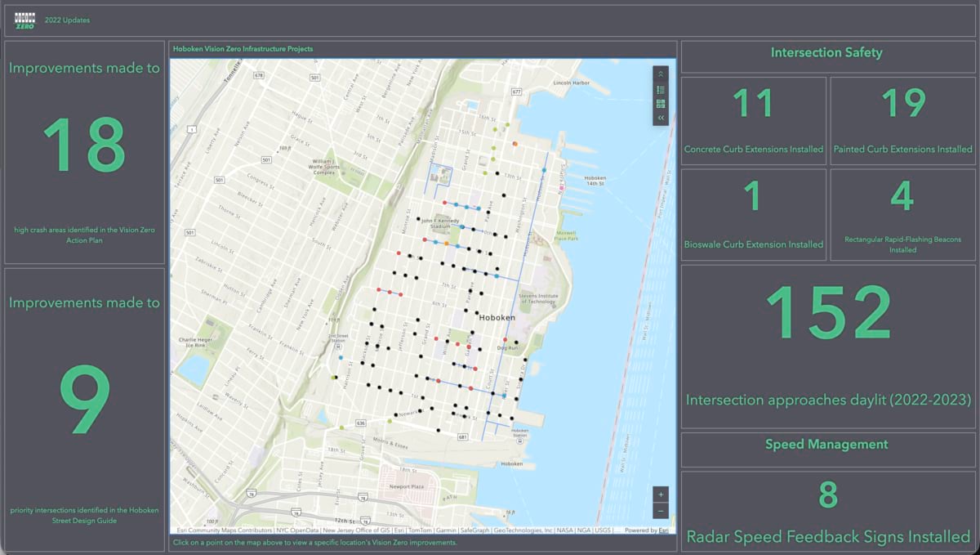This screenshot has width=980, height=555.
Task: Click 'Intersection approaches daylit (2022-2023)' label
Action: tap(829, 400)
